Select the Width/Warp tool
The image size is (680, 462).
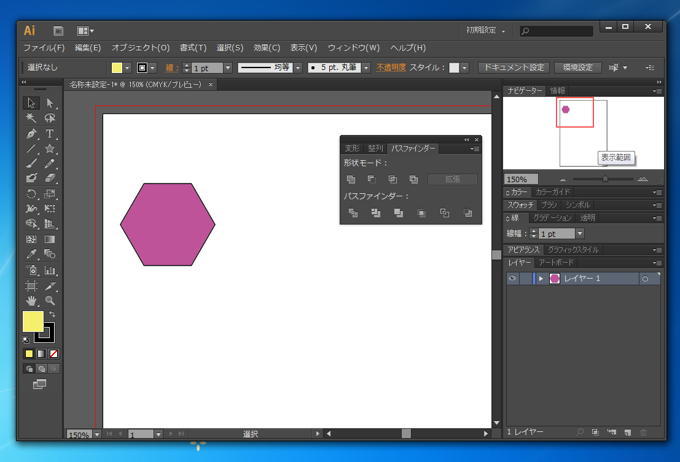point(31,209)
